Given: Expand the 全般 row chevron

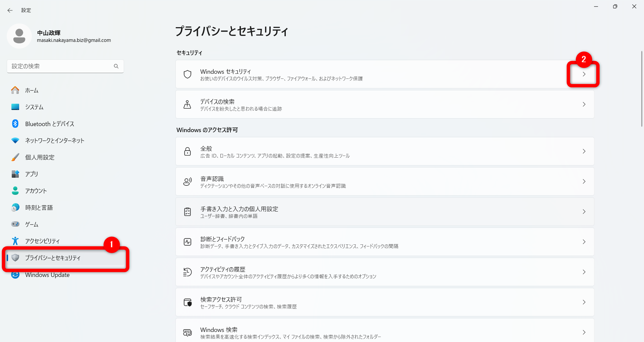Looking at the screenshot, I should tap(584, 152).
